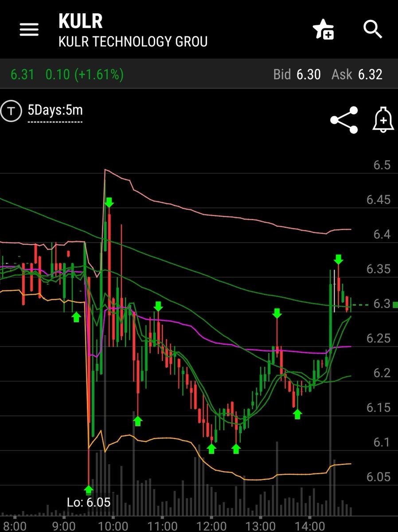Tap the 10:00 time axis label
This screenshot has height=532, width=398.
pyautogui.click(x=113, y=526)
